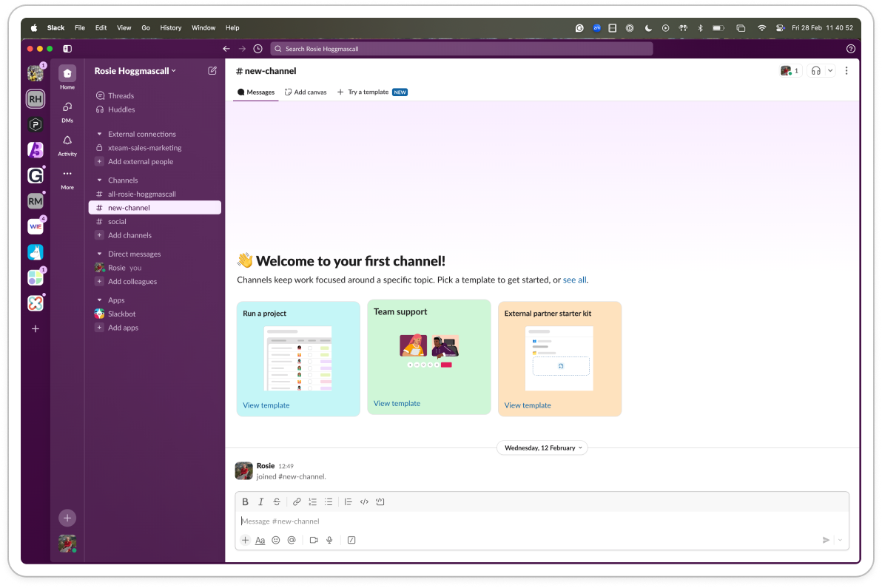Add a workspace with plus icon
Screen dimensions: 882x588
coord(36,329)
